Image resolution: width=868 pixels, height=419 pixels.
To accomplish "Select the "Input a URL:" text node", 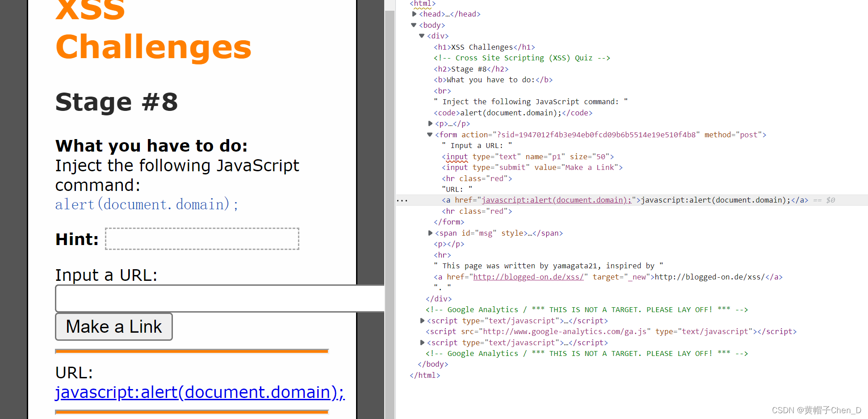I will [477, 145].
